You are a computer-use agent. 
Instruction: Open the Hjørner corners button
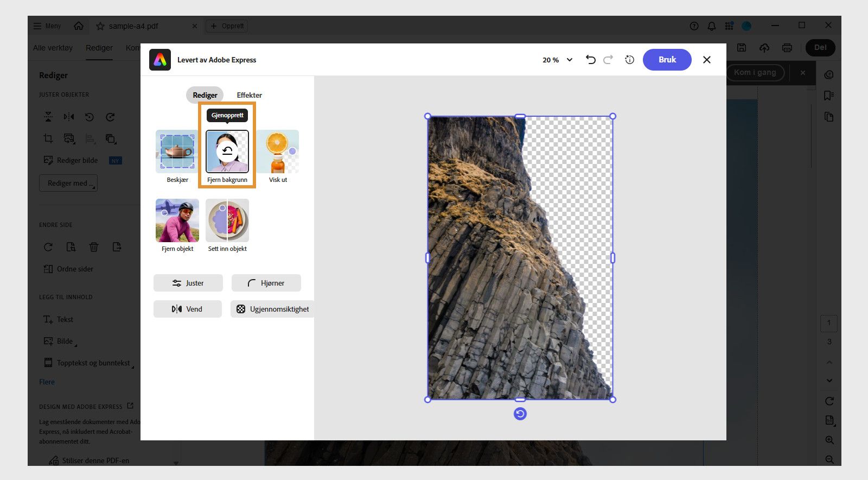pyautogui.click(x=266, y=283)
